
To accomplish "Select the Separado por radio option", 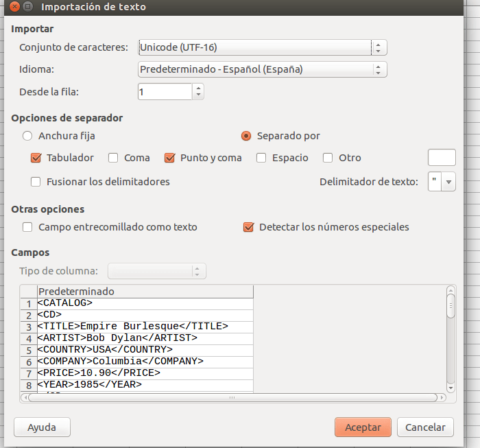I will (246, 136).
